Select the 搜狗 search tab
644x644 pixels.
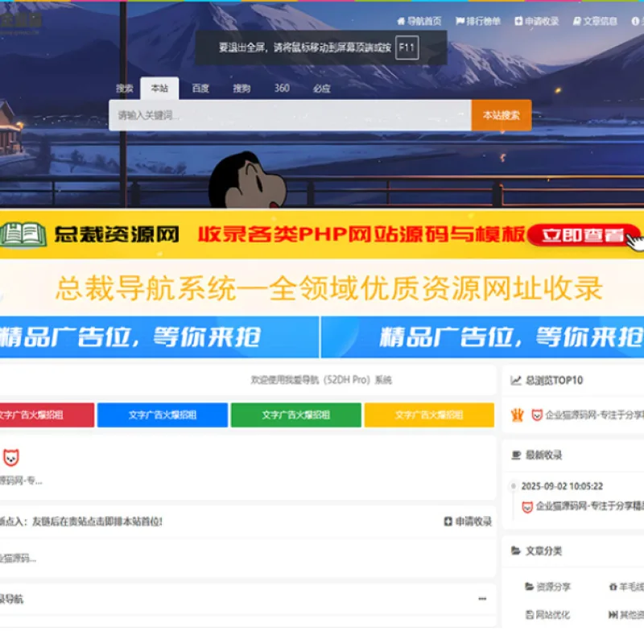pyautogui.click(x=242, y=89)
